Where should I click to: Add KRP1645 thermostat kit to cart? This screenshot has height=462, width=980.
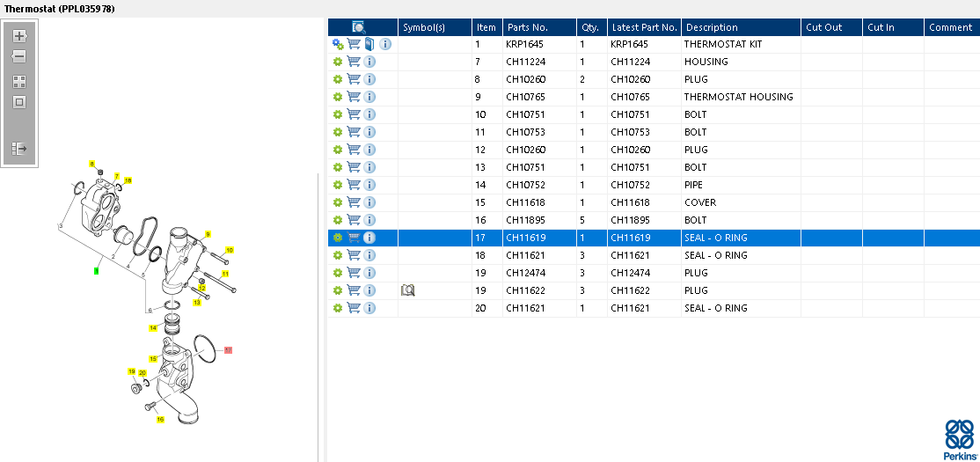pos(354,44)
